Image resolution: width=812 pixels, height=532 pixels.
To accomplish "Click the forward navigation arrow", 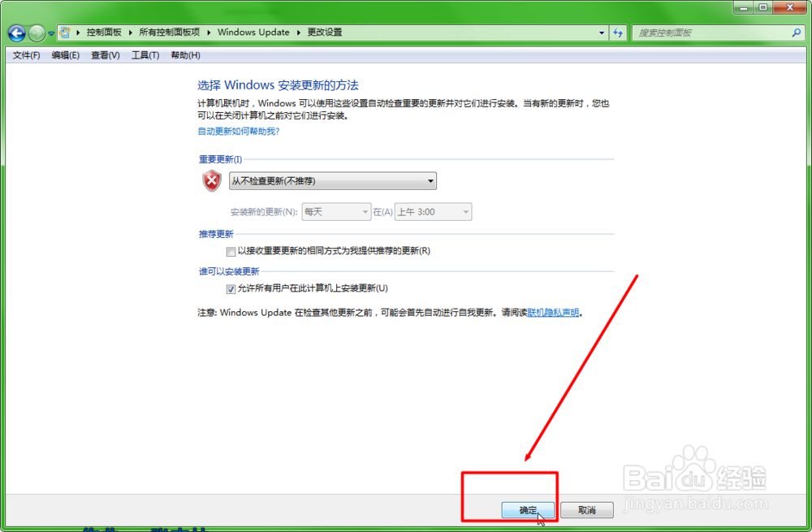I will (x=36, y=32).
